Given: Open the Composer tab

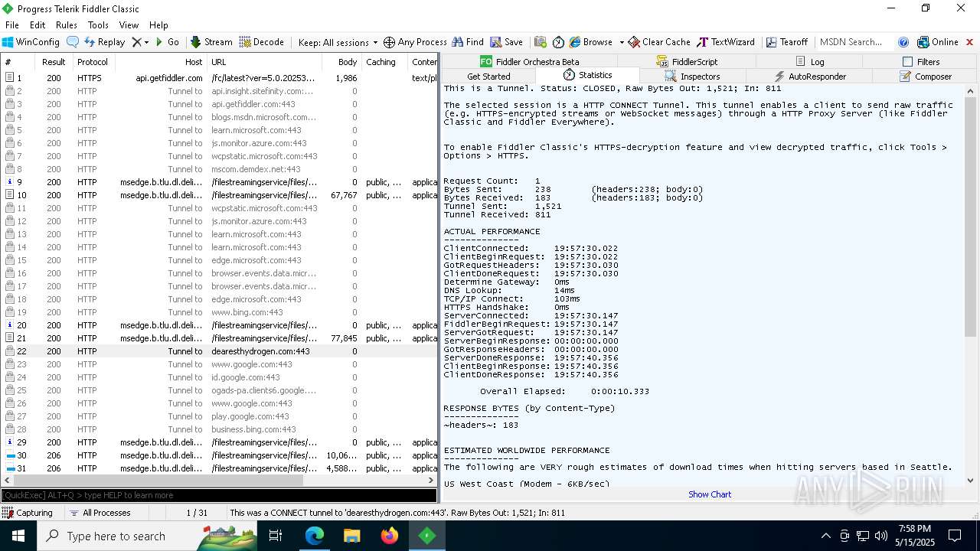Looking at the screenshot, I should point(926,77).
